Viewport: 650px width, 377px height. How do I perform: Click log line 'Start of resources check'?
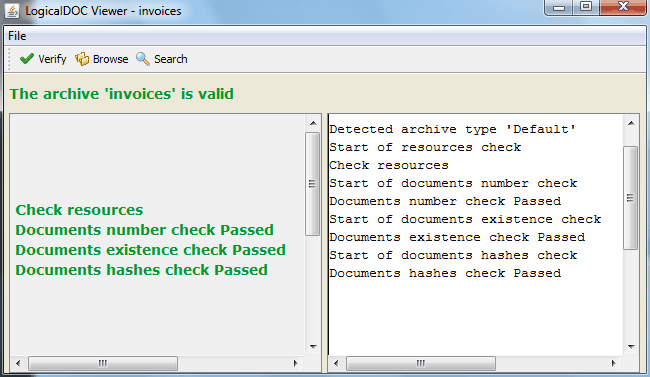[x=425, y=147]
